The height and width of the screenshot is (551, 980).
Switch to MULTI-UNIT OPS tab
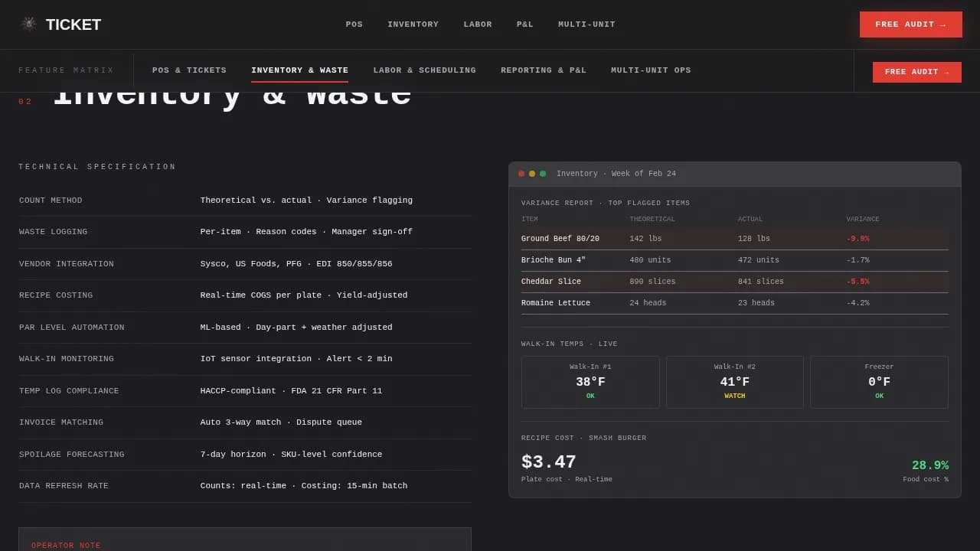651,70
